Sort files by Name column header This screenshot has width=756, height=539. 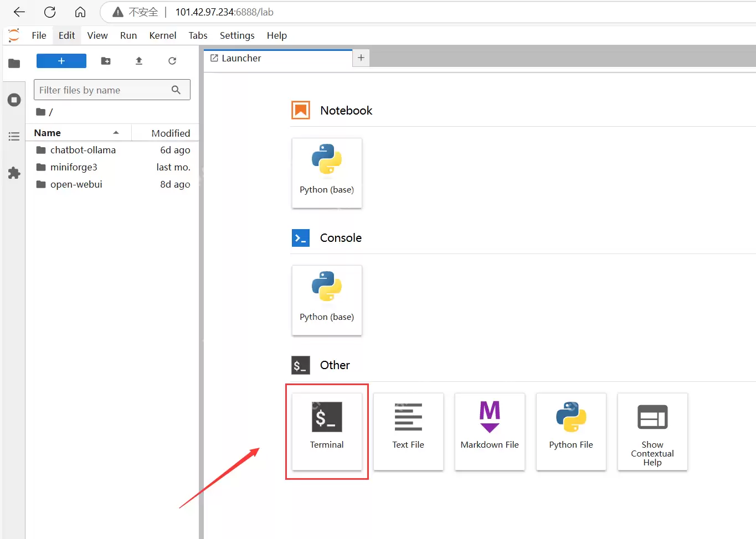coord(48,133)
